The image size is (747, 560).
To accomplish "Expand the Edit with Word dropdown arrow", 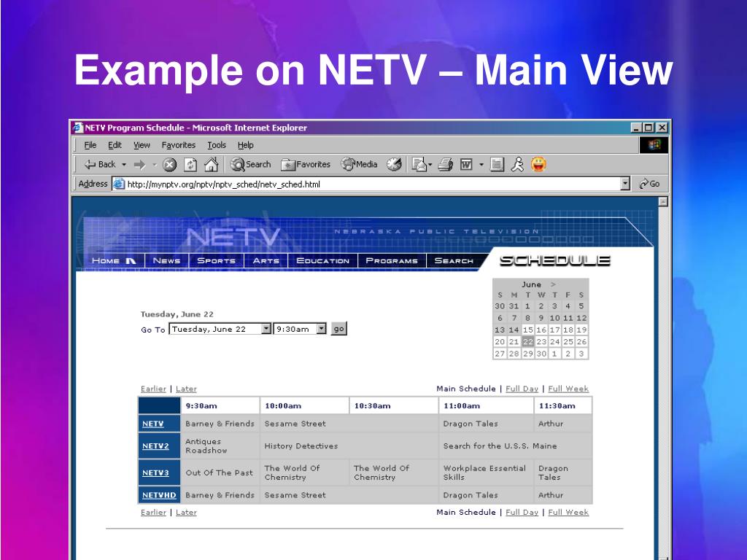I will pyautogui.click(x=481, y=165).
